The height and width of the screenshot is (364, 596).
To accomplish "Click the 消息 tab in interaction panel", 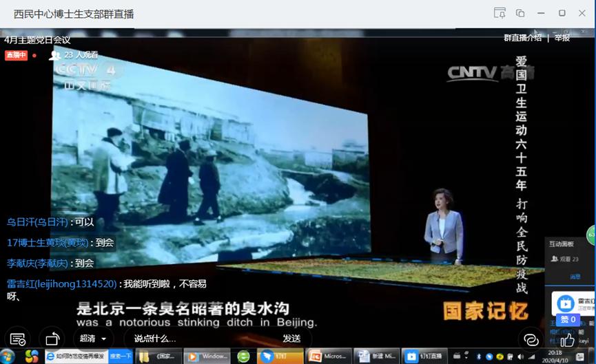I will (575, 277).
